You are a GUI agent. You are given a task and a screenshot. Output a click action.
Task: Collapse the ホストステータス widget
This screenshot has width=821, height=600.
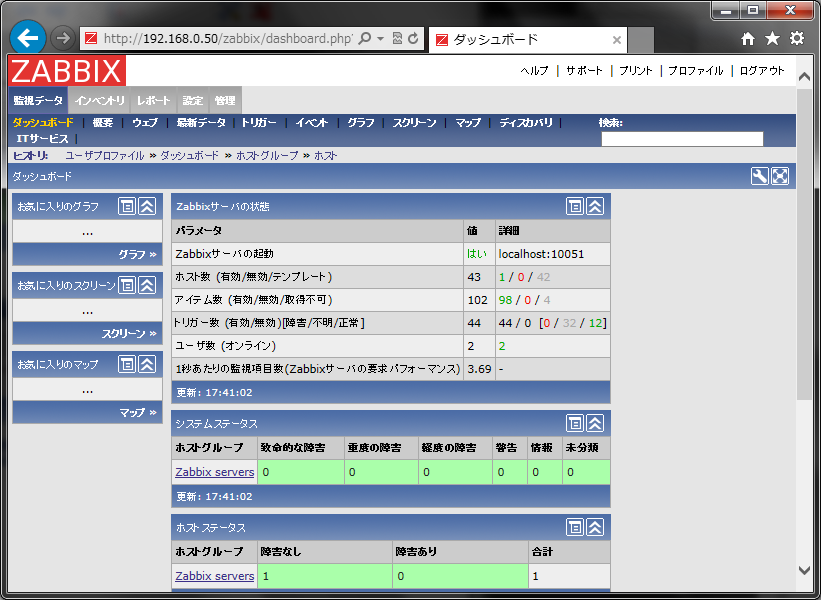click(595, 527)
